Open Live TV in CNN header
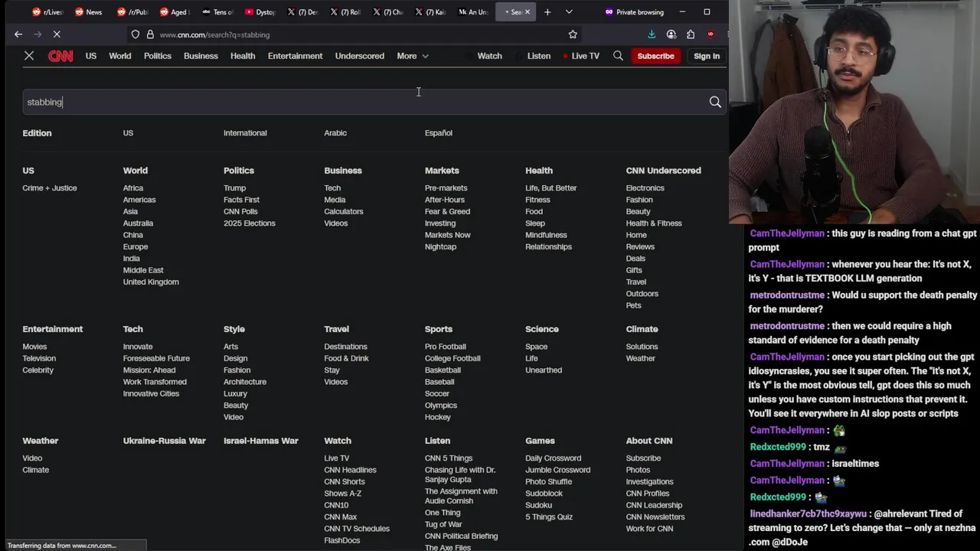 tap(581, 56)
